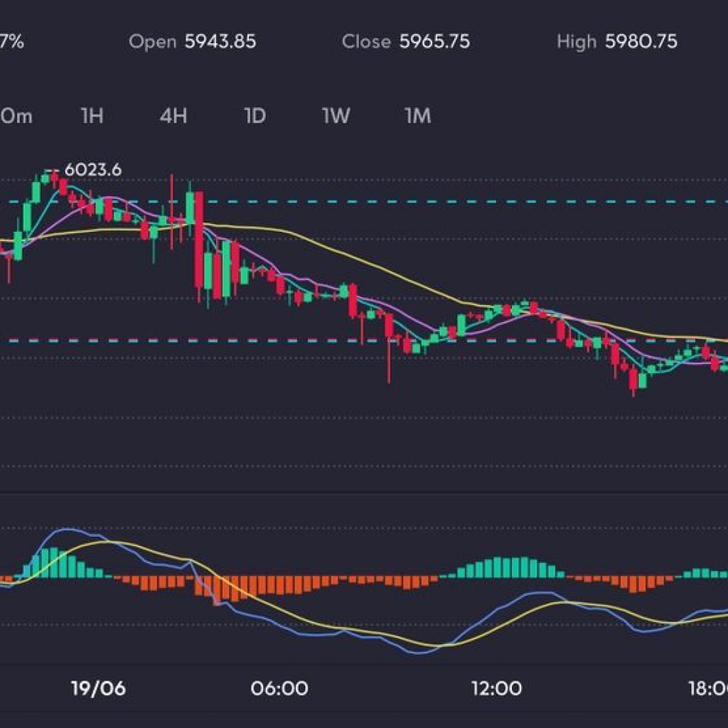Click the Close price value 5965.75

pyautogui.click(x=434, y=42)
